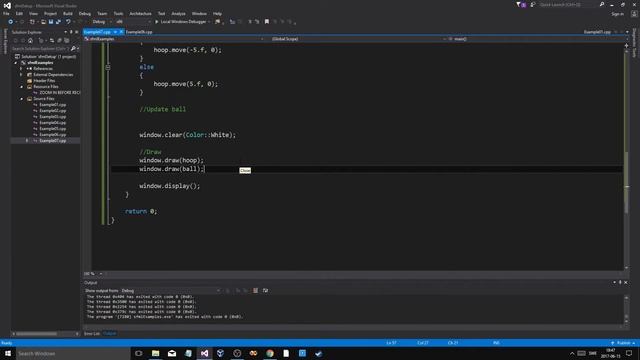Click the Ln 57 status bar entry
Image resolution: width=640 pixels, height=360 pixels.
[x=391, y=343]
